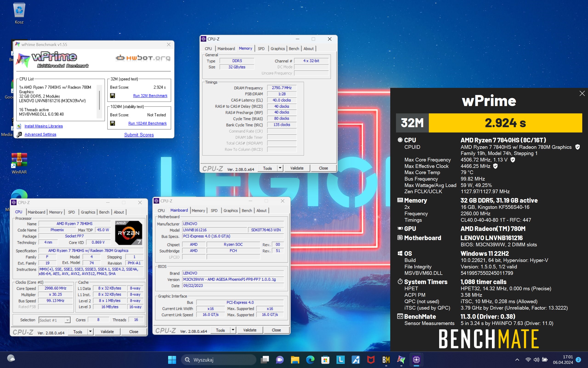Expand Tools dropdown arrow in Mainboard window

tap(233, 330)
